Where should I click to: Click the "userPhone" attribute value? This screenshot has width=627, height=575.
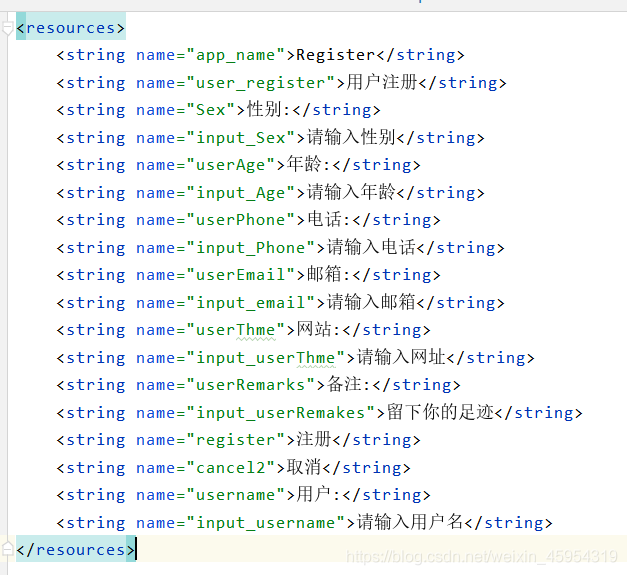[240, 220]
